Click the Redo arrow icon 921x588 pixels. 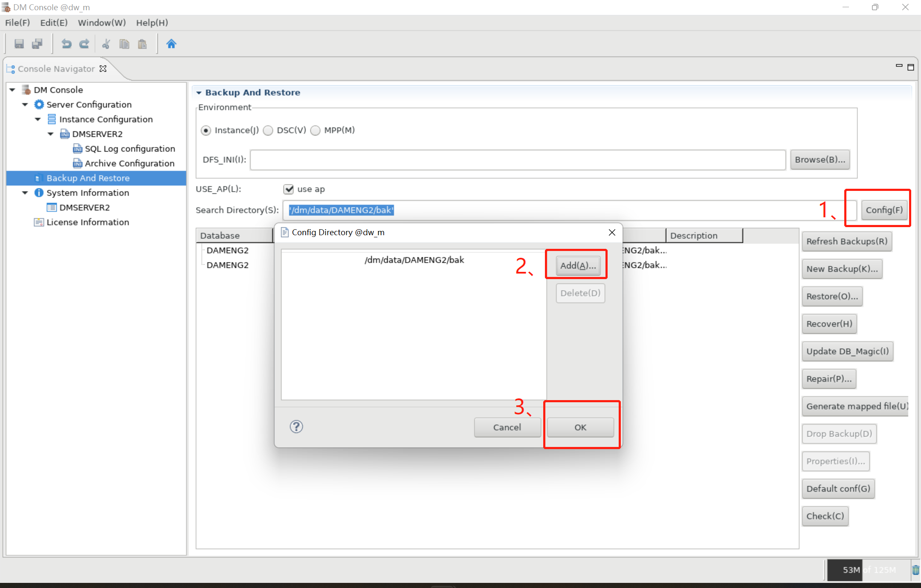pos(84,44)
